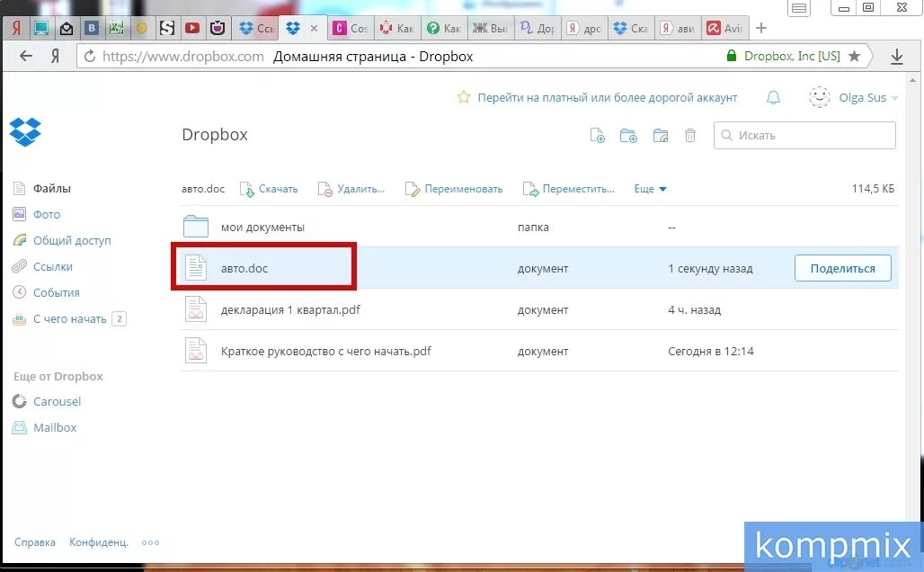Open the Olga Sus account dropdown arrow
924x572 pixels.
coord(894,98)
